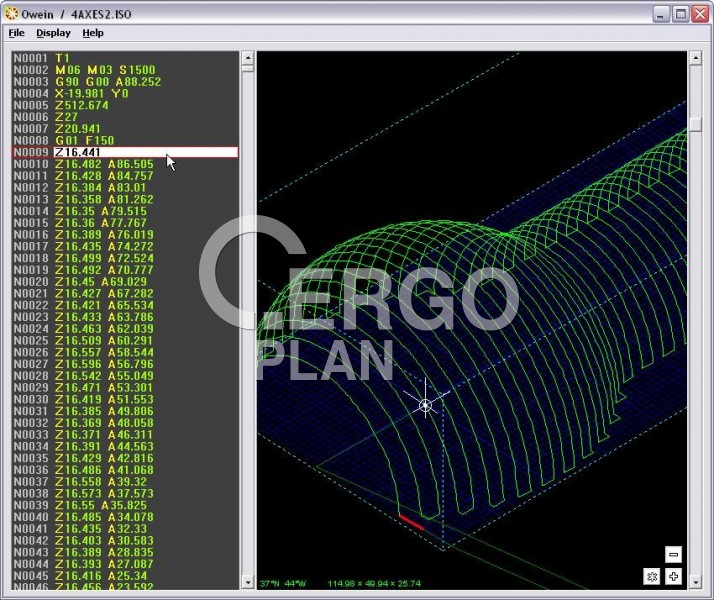
Task: Click the view angle readout 37°N 44°W
Action: [x=283, y=584]
